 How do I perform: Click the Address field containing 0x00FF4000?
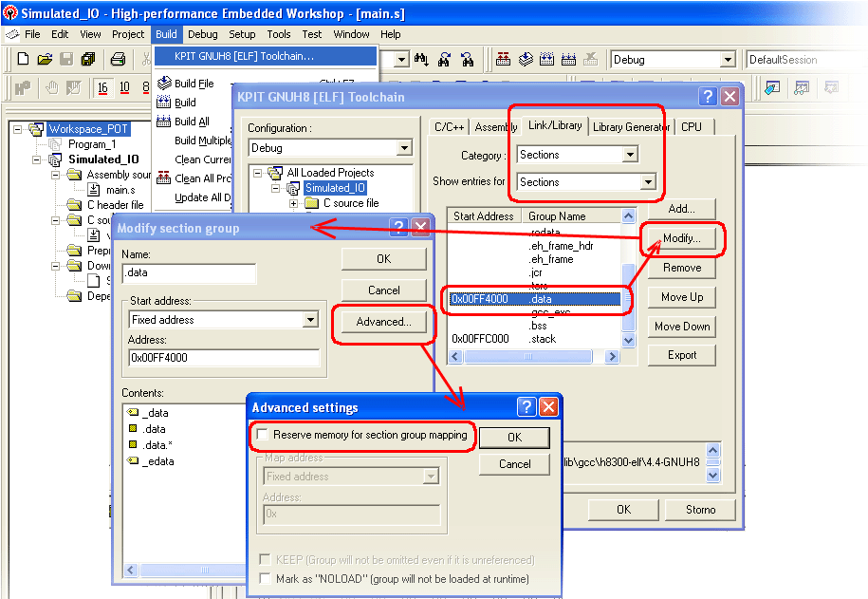click(x=223, y=358)
